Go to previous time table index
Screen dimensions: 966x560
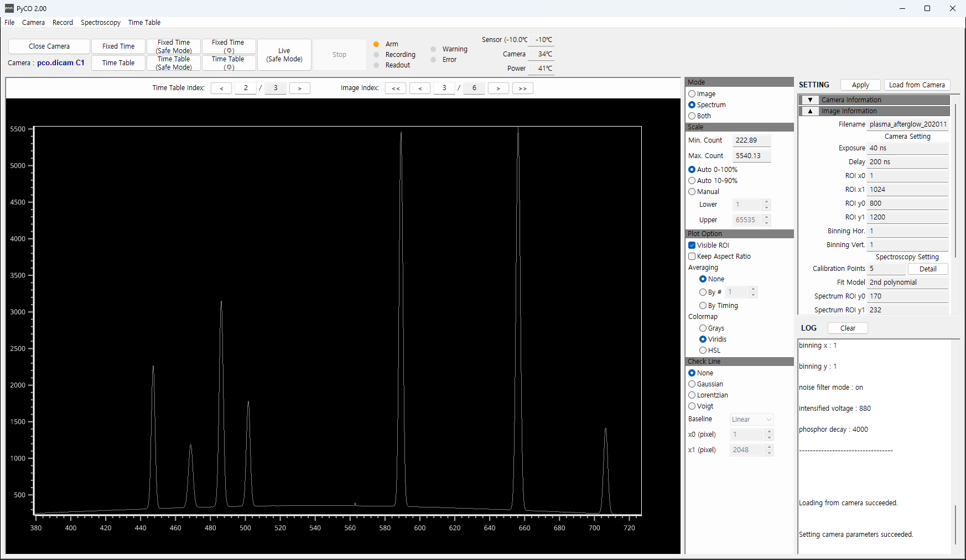[221, 88]
